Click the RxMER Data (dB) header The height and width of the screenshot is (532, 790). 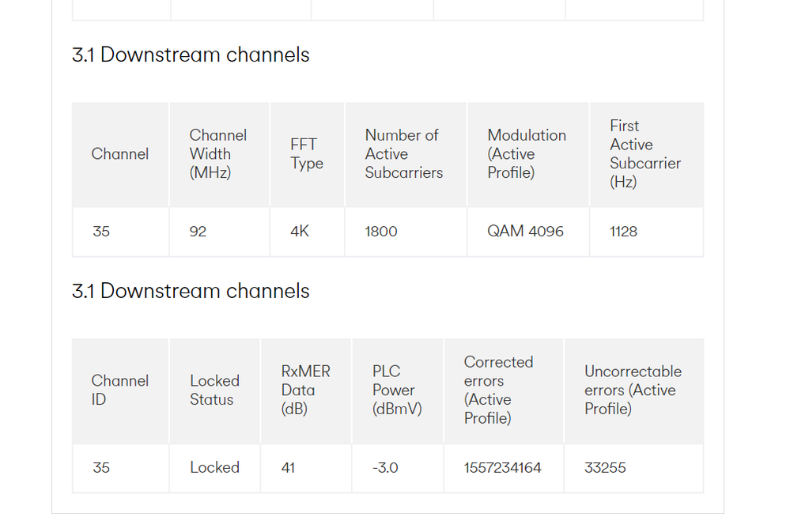click(x=305, y=390)
